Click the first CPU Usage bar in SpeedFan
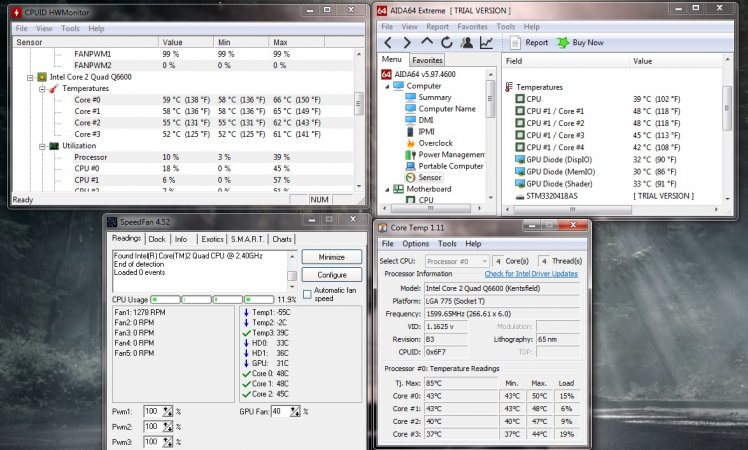The image size is (748, 450). point(166,300)
